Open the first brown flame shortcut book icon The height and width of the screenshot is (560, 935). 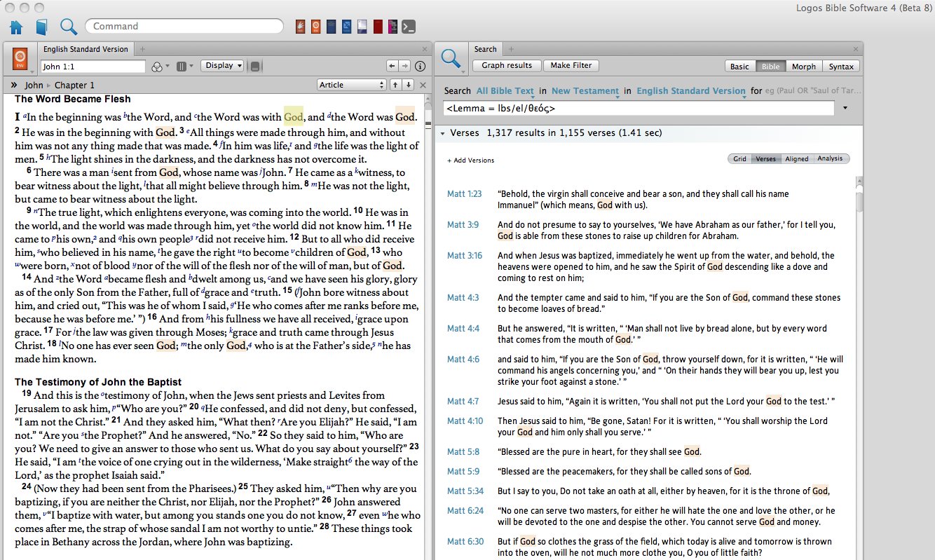(x=301, y=27)
